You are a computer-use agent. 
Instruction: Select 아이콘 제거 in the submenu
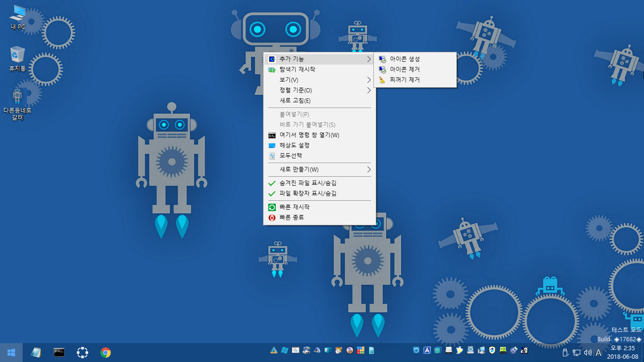415,69
